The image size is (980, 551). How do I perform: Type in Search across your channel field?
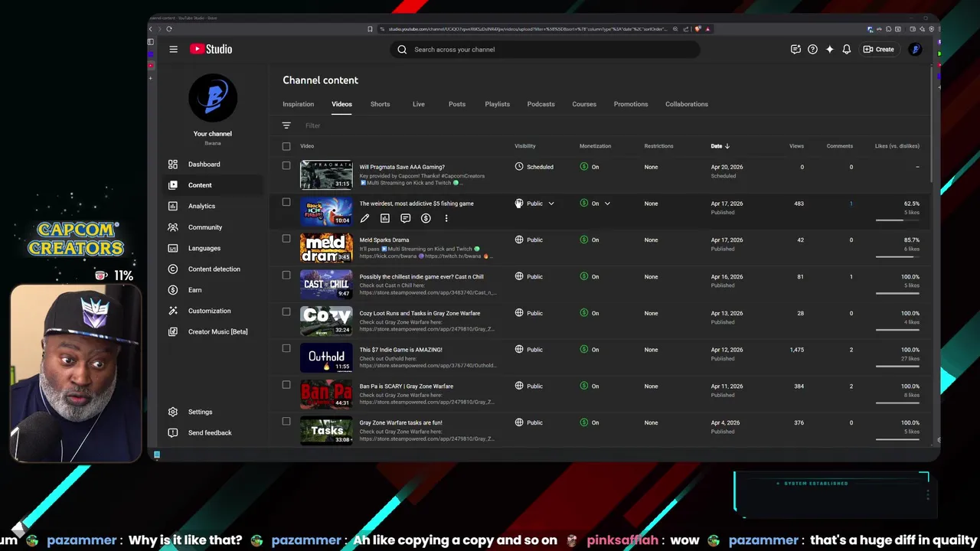click(544, 50)
